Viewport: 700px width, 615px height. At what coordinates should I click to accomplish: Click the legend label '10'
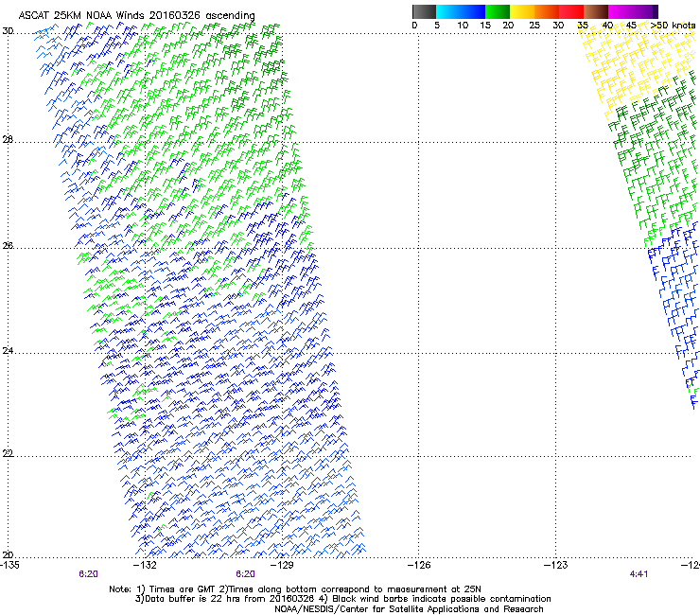click(x=463, y=26)
